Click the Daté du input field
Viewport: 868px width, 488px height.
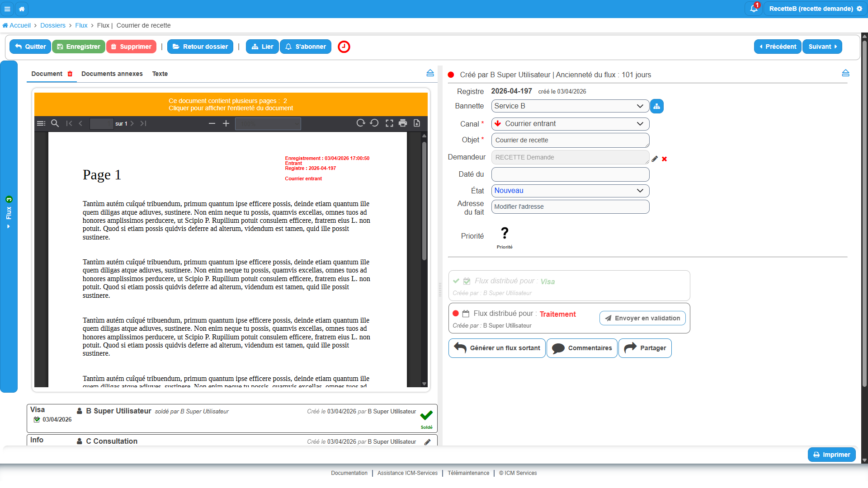pyautogui.click(x=570, y=174)
